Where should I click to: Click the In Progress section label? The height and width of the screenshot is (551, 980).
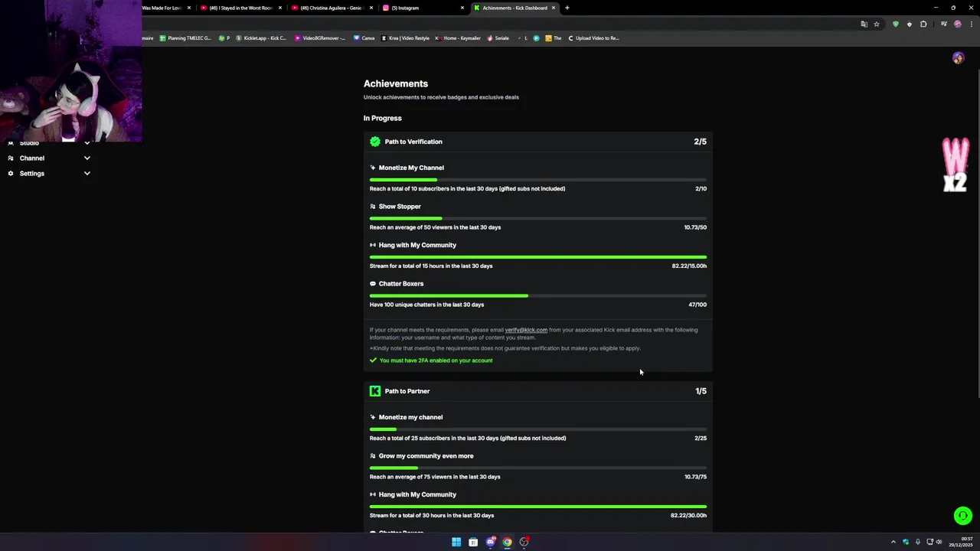[x=383, y=118]
